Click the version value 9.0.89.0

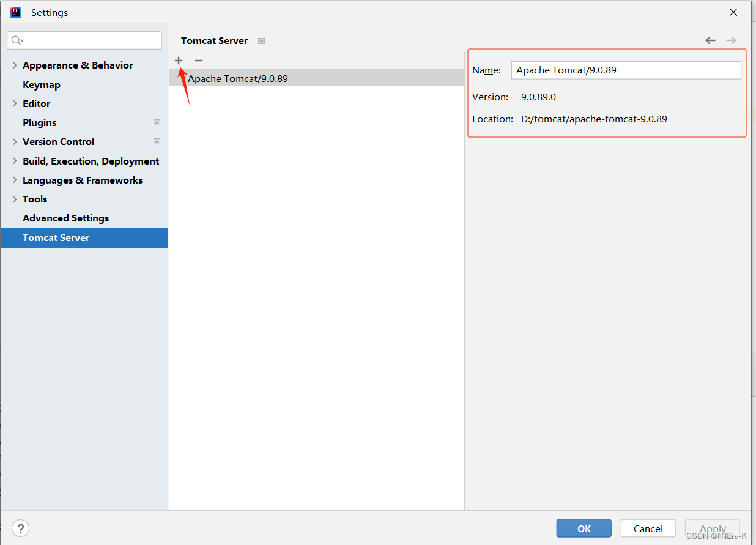tap(538, 97)
